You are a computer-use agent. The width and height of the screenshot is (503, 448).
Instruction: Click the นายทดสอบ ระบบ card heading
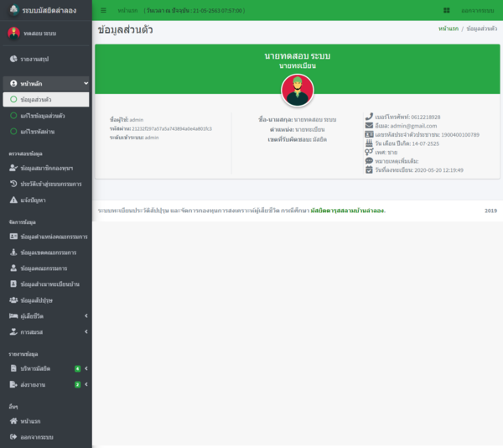298,56
